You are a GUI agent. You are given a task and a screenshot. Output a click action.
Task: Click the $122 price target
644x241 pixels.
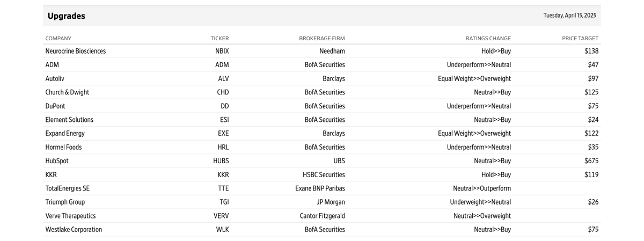click(x=591, y=134)
